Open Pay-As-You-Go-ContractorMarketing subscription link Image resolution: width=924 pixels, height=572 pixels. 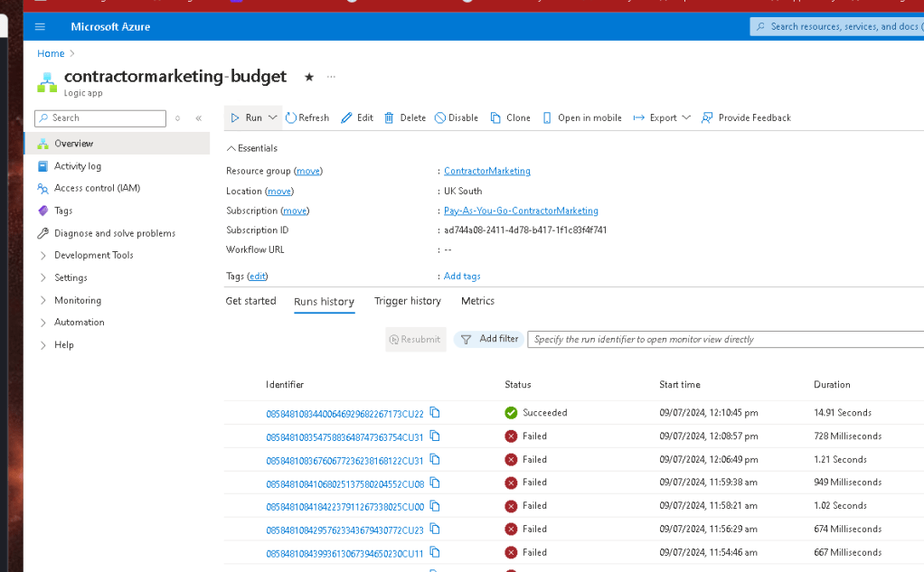point(521,211)
